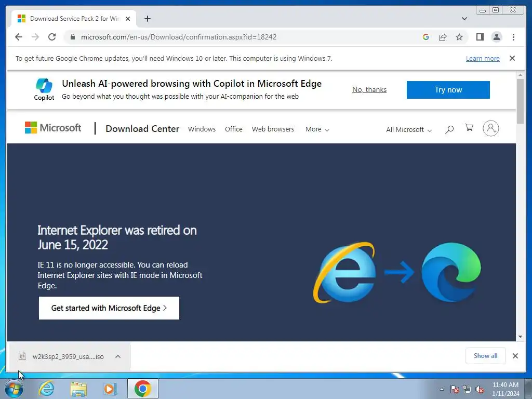Click the Chrome taskbar button

pos(142,389)
